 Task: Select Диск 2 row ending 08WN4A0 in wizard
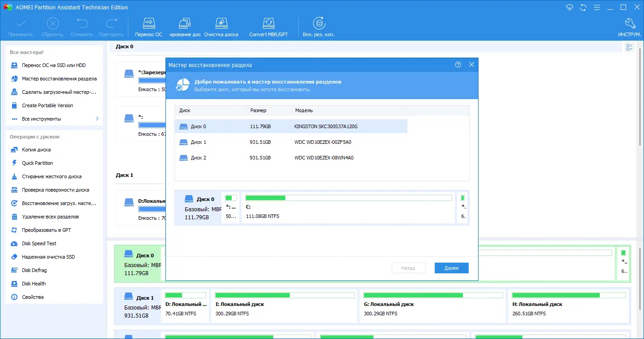(x=291, y=158)
